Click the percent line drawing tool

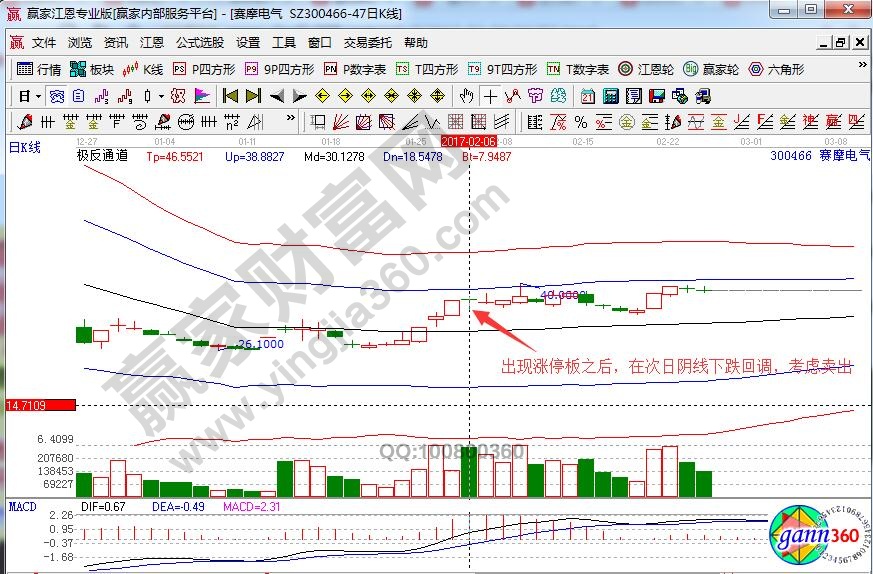580,122
